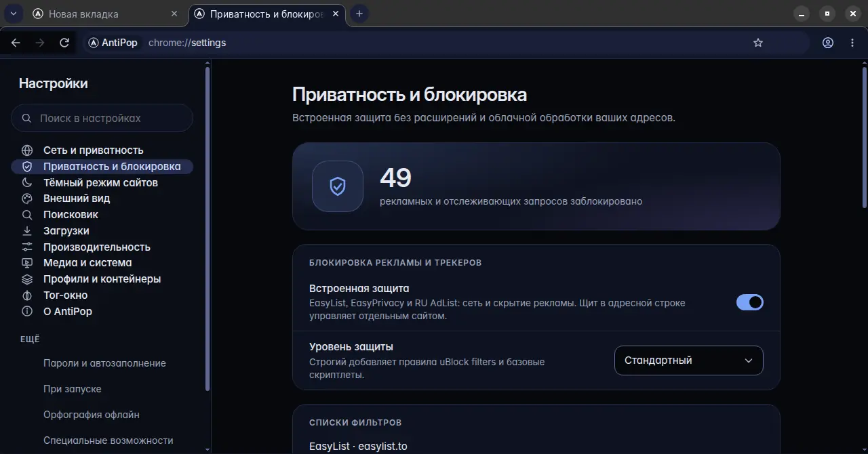
Task: Click the Списки фильтров heading
Action: point(355,422)
